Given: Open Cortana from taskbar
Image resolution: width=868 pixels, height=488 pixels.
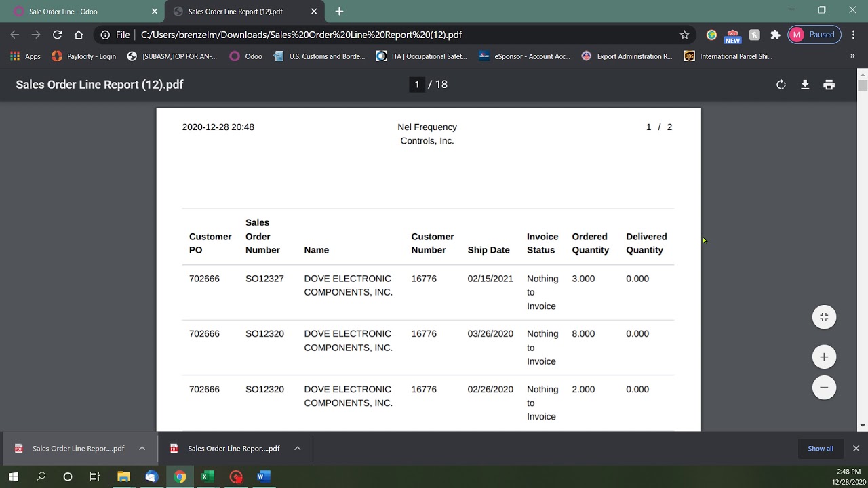Looking at the screenshot, I should point(67,476).
